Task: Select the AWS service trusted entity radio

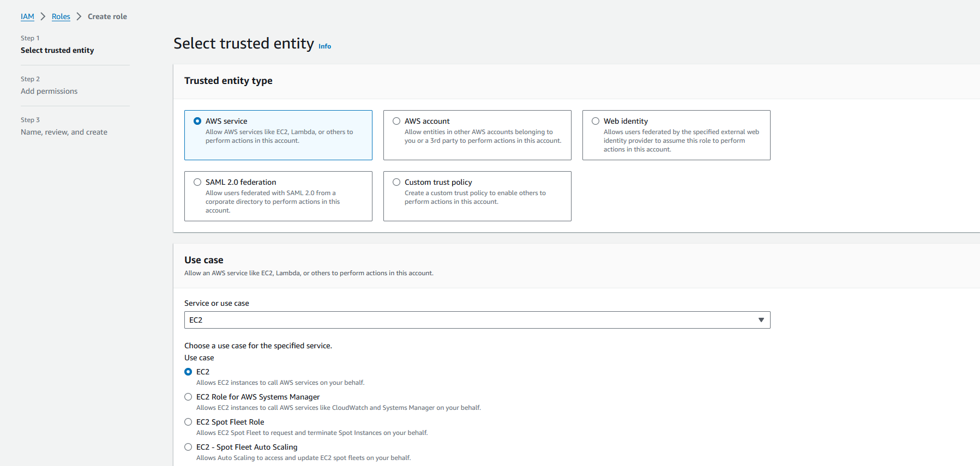Action: 197,121
